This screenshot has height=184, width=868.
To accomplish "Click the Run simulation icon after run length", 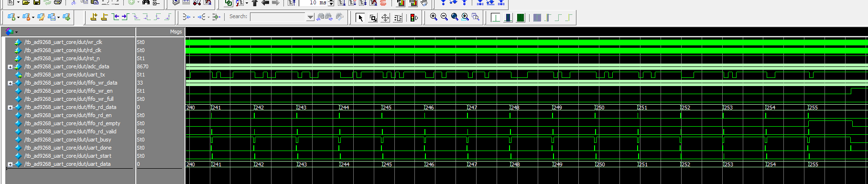I will [x=342, y=2].
